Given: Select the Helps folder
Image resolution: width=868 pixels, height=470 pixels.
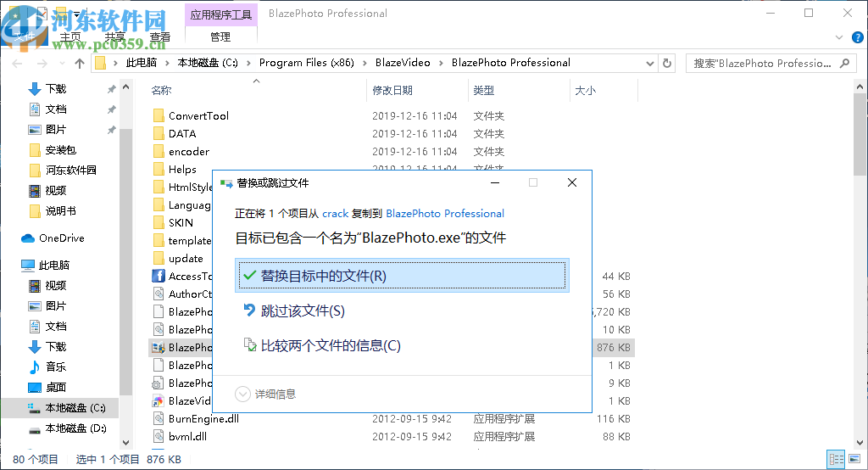Looking at the screenshot, I should (x=182, y=169).
